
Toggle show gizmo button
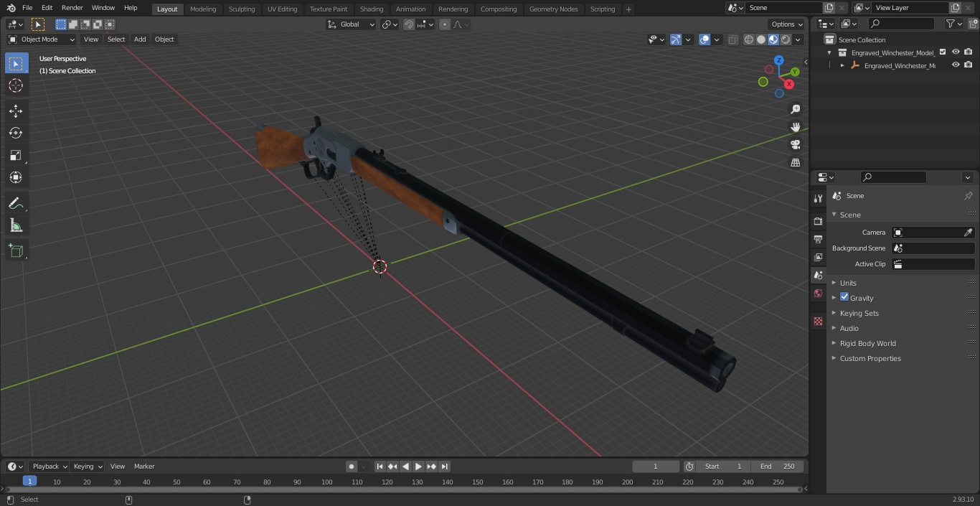676,39
